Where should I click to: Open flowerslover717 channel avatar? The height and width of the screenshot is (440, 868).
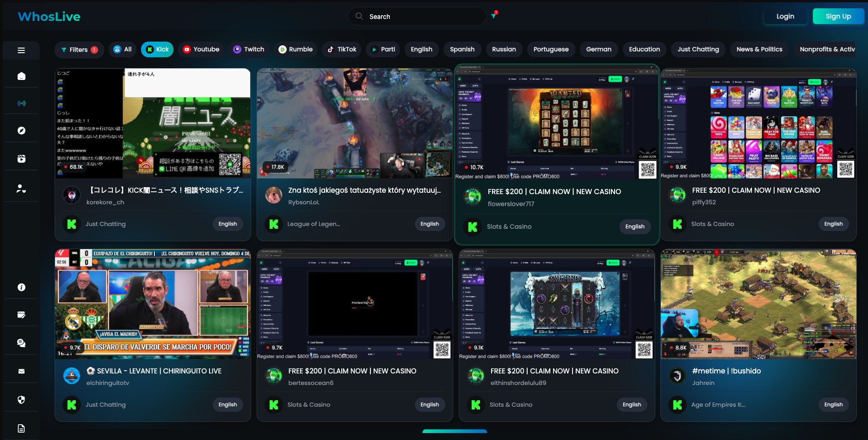[473, 197]
